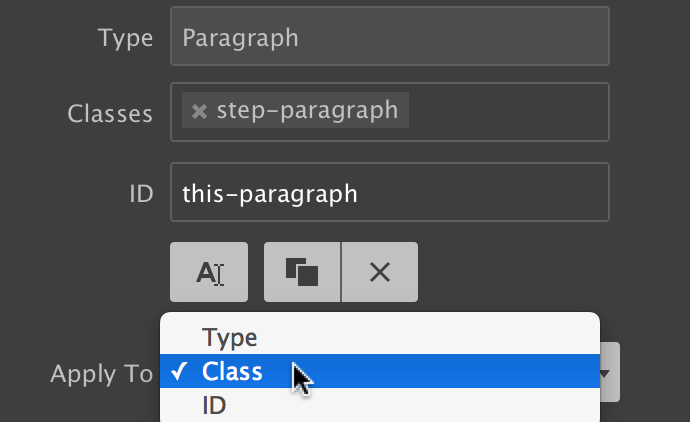
Task: Click the Apply To dropdown arrow
Action: [x=608, y=372]
